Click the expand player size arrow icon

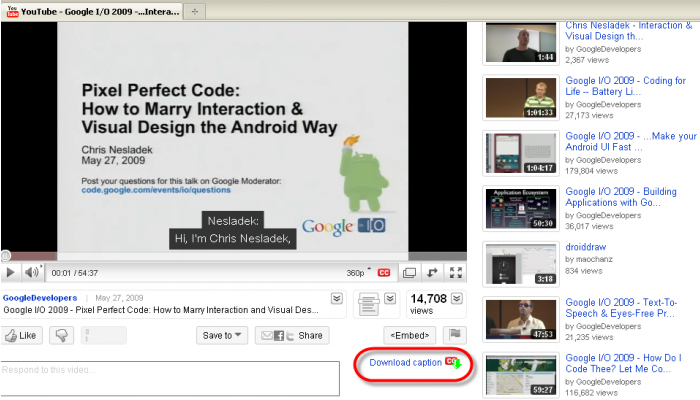tap(432, 272)
